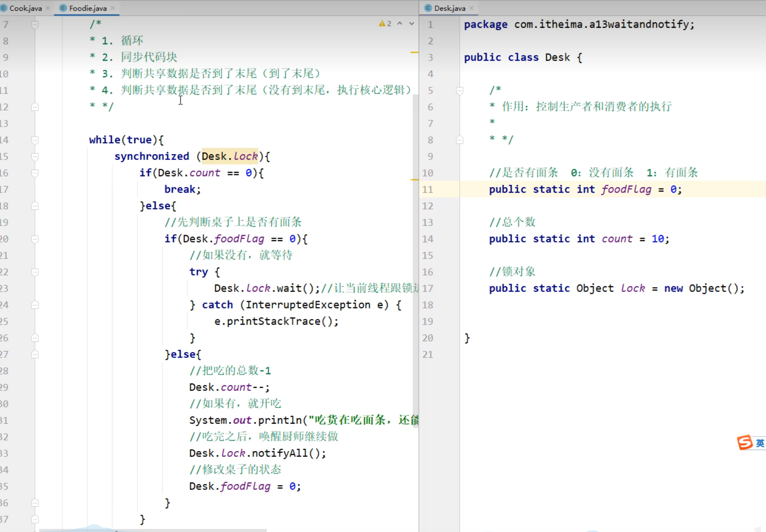
Task: Close the Cook.java editor tab
Action: (48, 8)
